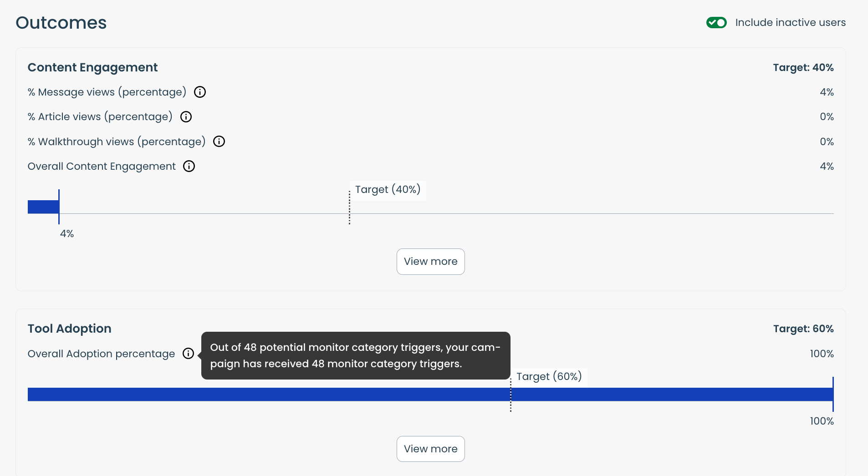Screen dimensions: 868x476
Task: Click info icon next to Article views
Action: coord(186,117)
